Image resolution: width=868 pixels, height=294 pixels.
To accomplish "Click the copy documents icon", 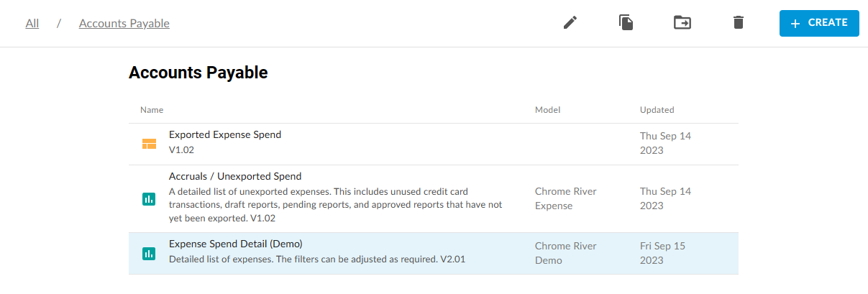I will coord(626,23).
